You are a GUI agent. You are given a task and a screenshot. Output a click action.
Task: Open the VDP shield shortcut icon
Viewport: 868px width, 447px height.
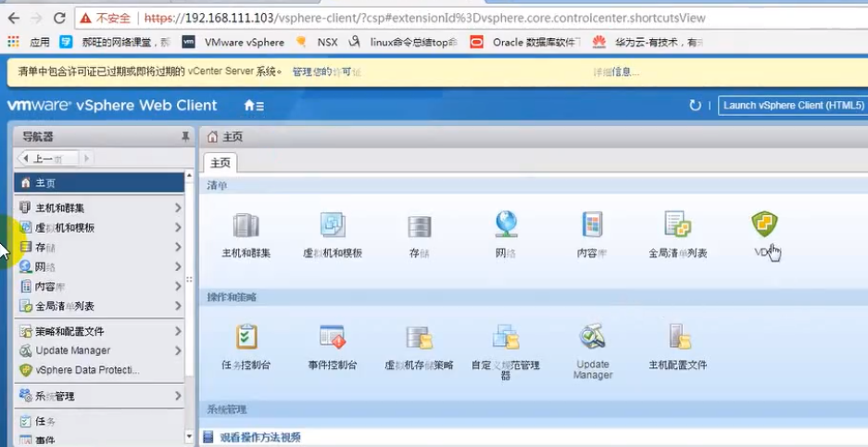coord(764,223)
